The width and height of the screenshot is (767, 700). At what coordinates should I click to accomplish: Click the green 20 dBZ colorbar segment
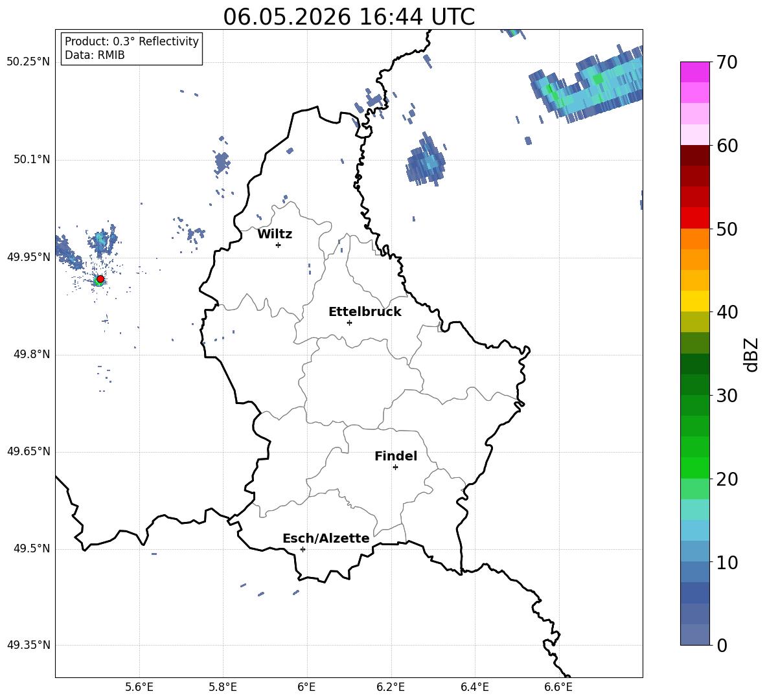coord(694,468)
